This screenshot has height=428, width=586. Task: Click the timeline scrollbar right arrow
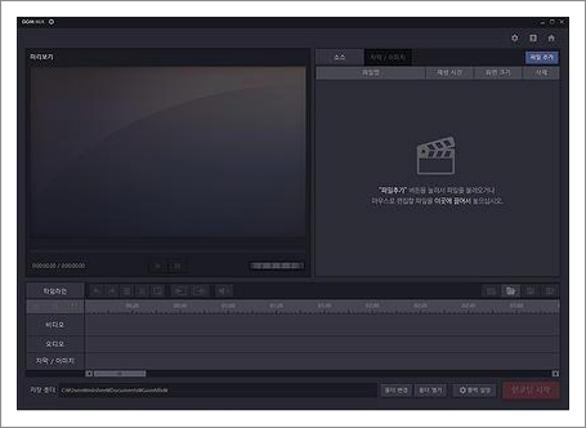(x=555, y=373)
